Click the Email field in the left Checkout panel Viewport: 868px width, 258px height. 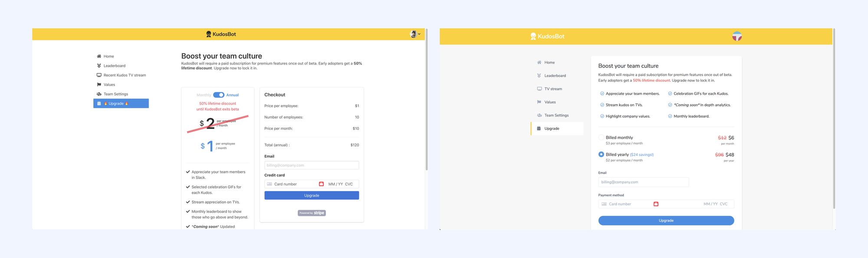click(x=312, y=165)
